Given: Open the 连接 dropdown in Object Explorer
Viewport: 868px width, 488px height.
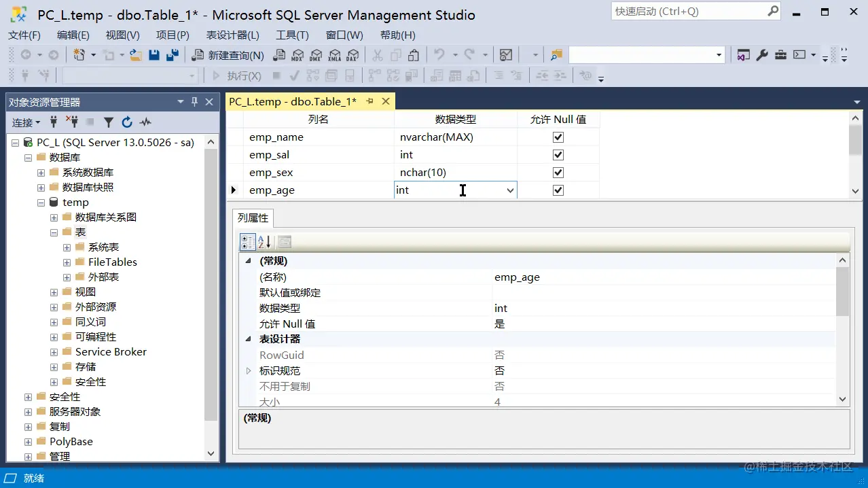Looking at the screenshot, I should (26, 122).
